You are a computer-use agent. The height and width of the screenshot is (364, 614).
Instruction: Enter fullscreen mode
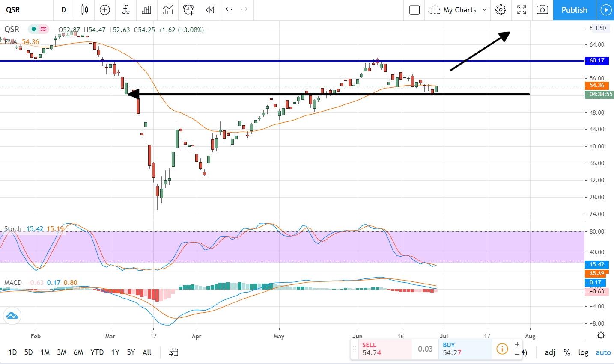coord(522,10)
